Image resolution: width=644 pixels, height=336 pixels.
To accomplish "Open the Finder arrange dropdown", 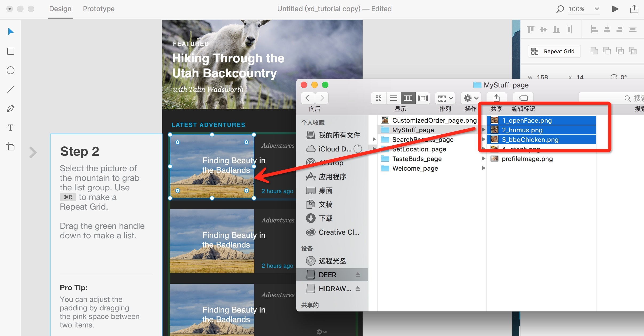I will click(x=445, y=98).
